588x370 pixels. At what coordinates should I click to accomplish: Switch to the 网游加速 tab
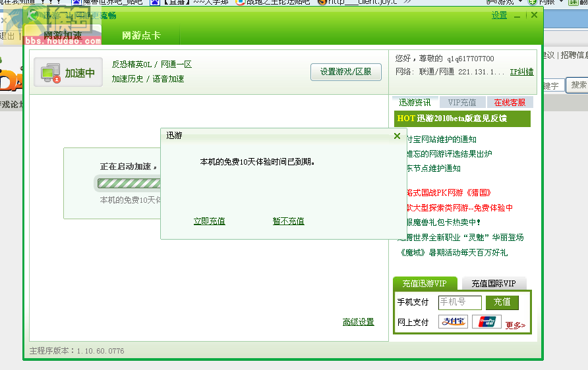pos(63,36)
